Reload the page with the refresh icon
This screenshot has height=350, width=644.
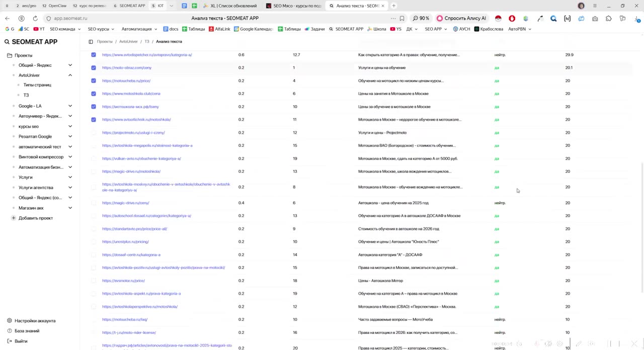pyautogui.click(x=35, y=19)
